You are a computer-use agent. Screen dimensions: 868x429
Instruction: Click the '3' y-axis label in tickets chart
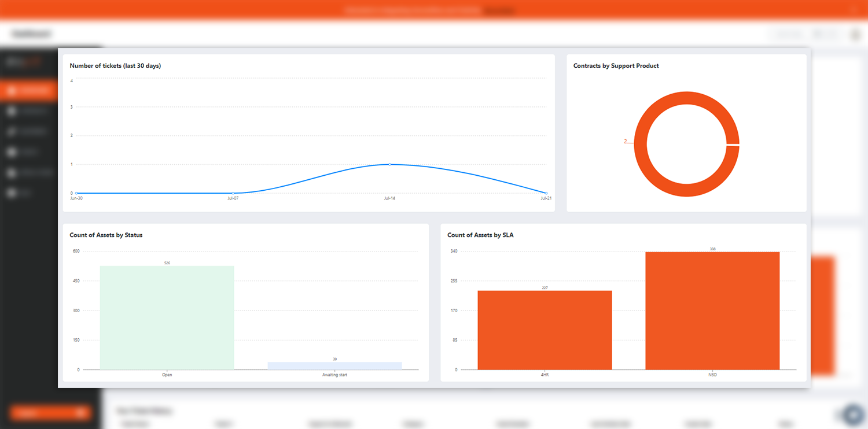pyautogui.click(x=72, y=107)
